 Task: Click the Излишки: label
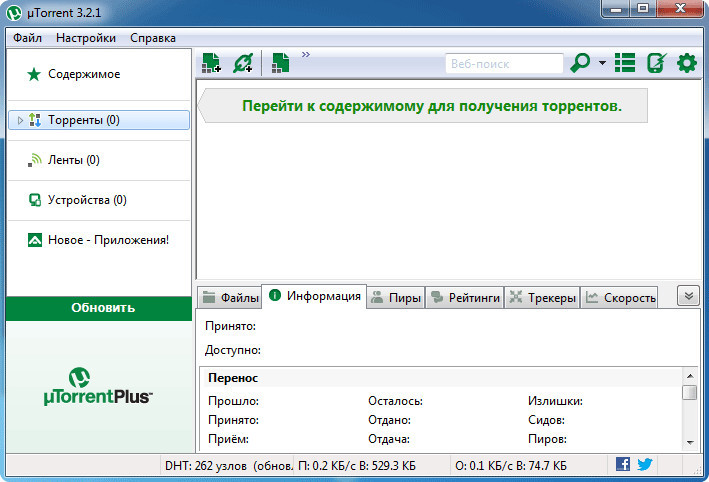(555, 401)
